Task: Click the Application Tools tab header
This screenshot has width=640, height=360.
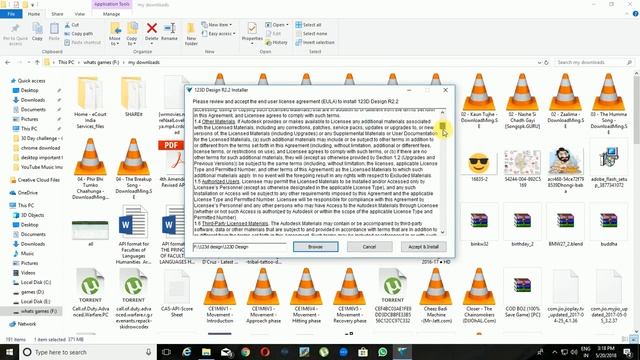Action: [111, 4]
